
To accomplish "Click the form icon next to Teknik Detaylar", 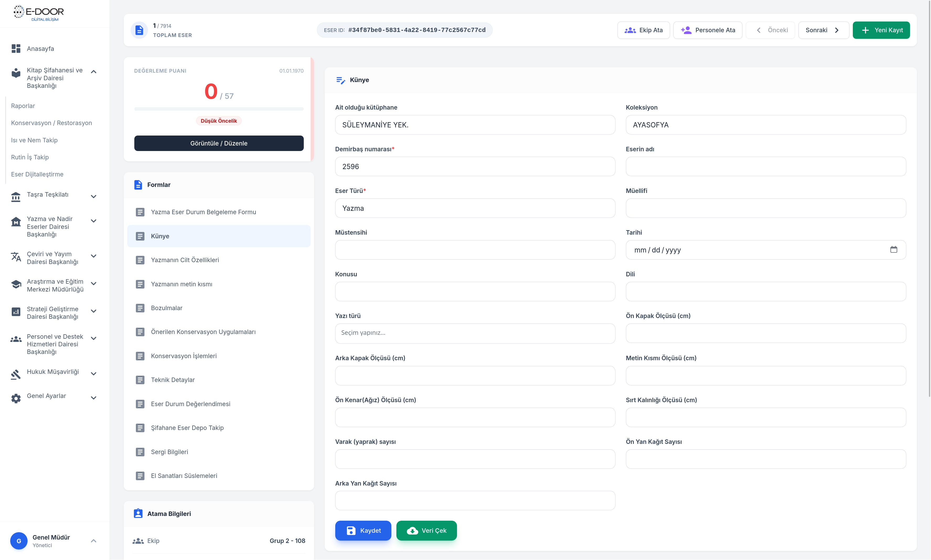I will (x=140, y=380).
